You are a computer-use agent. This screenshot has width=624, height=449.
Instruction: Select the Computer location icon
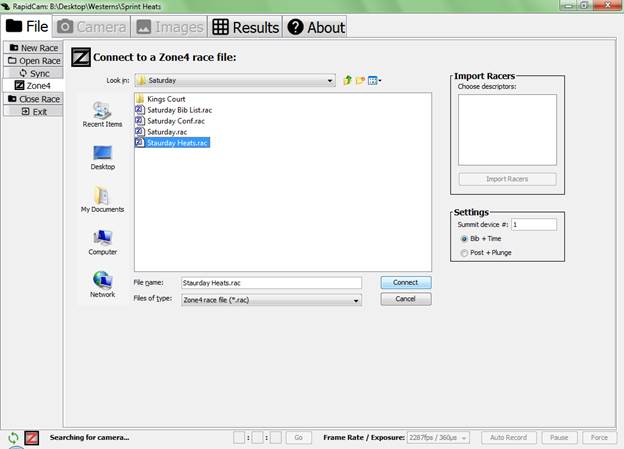pyautogui.click(x=102, y=241)
